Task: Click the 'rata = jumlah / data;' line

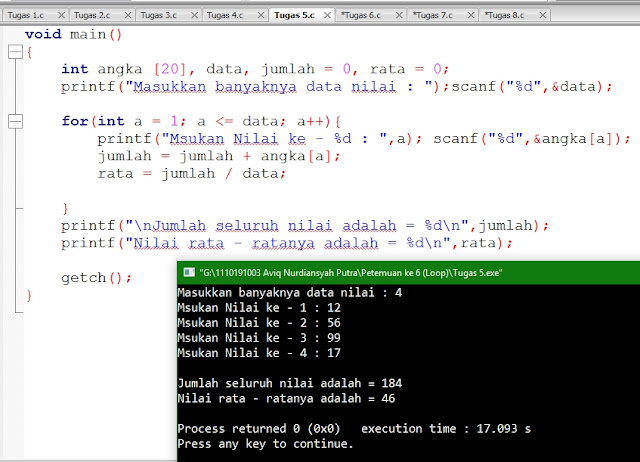Action: tap(192, 174)
